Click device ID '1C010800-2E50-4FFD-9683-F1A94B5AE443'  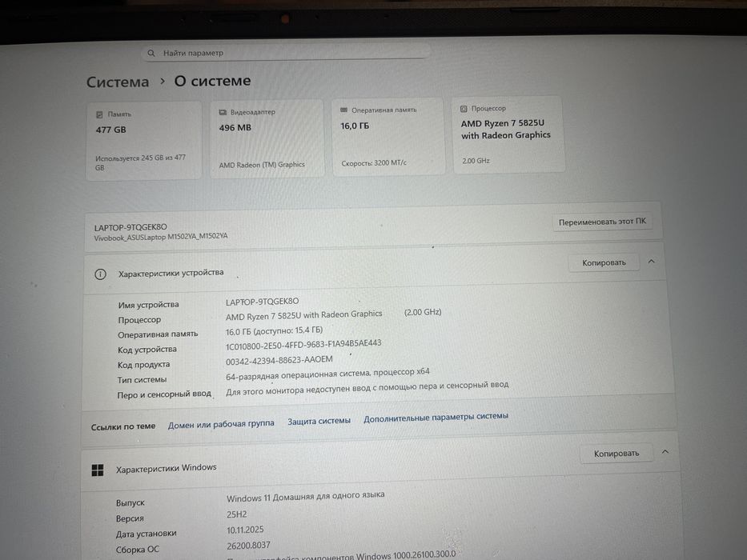tap(303, 345)
